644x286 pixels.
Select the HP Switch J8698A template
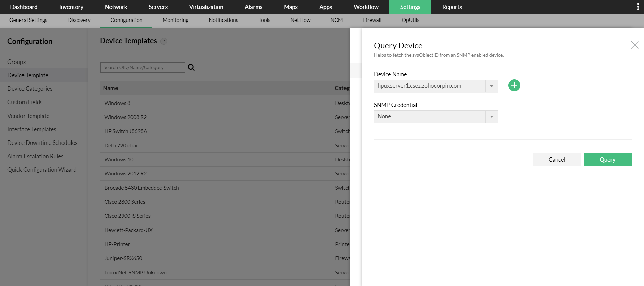click(126, 131)
